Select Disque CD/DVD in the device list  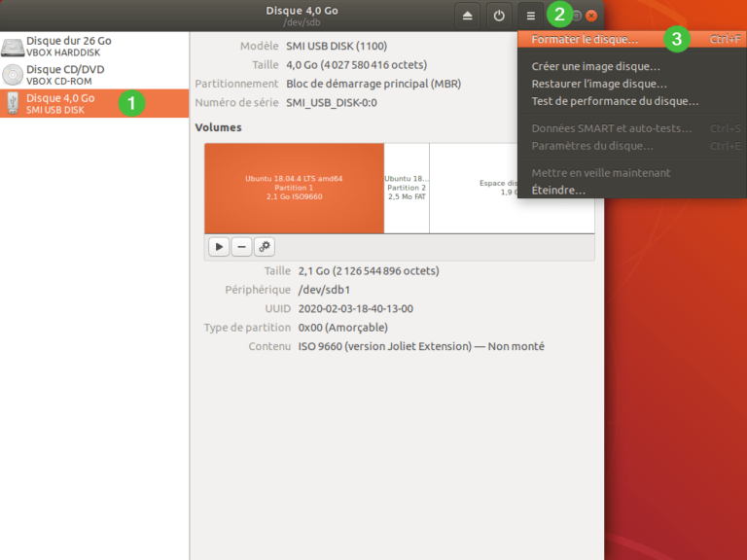coord(94,75)
